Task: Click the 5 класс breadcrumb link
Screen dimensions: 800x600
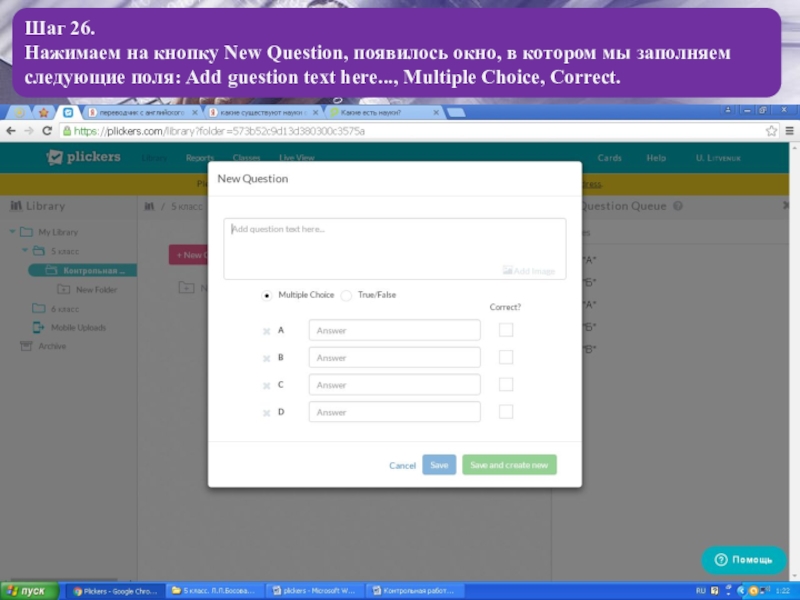Action: (x=186, y=206)
